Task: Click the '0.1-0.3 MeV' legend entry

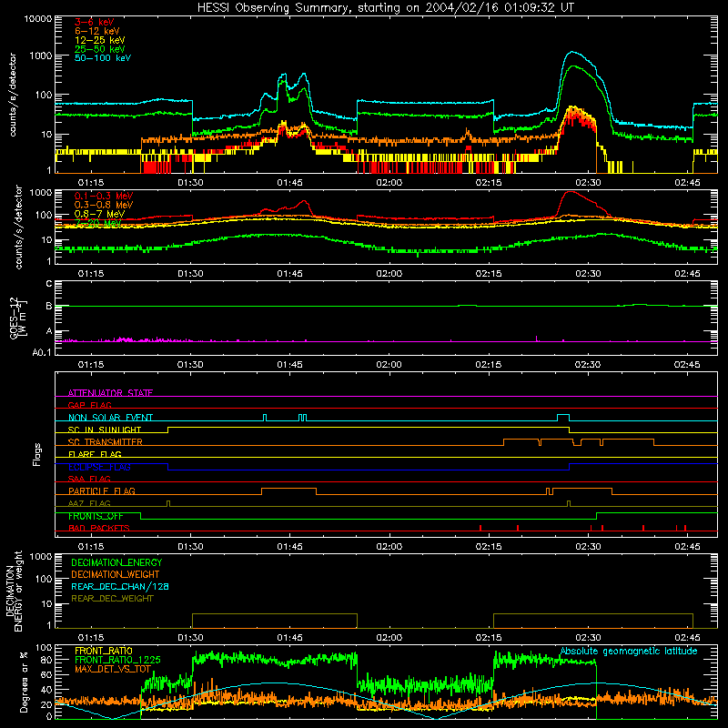Action: [104, 197]
